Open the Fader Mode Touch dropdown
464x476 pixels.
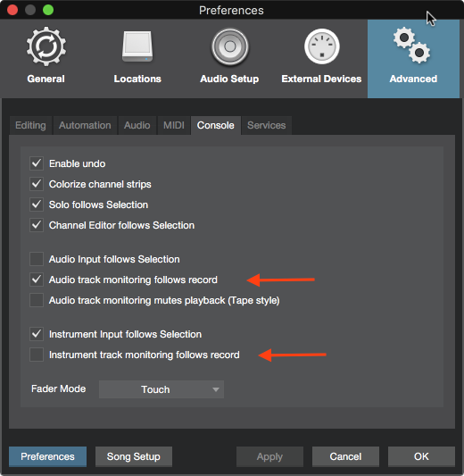coord(162,389)
